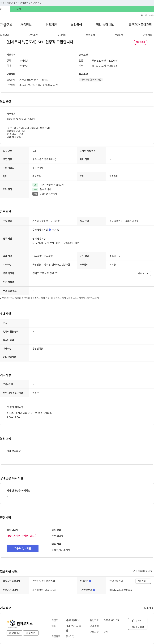Click the establishment date 2020. 03. 05
Screen dimensions: 154x644
click(111, 620)
